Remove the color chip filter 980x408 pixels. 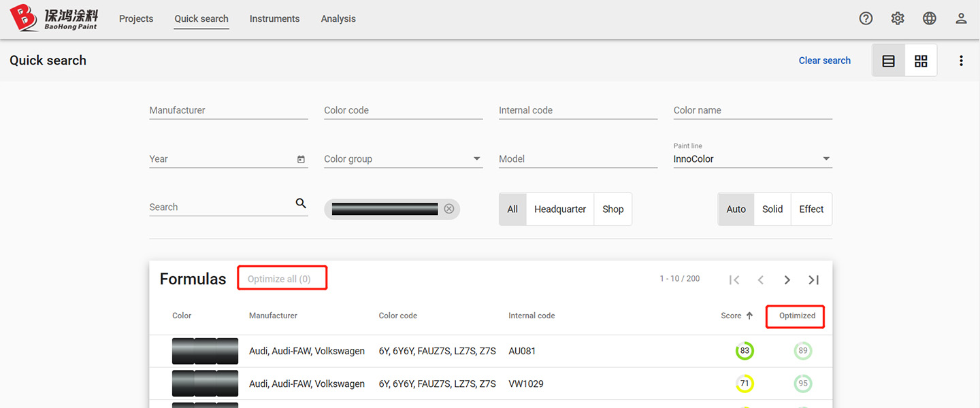click(448, 209)
